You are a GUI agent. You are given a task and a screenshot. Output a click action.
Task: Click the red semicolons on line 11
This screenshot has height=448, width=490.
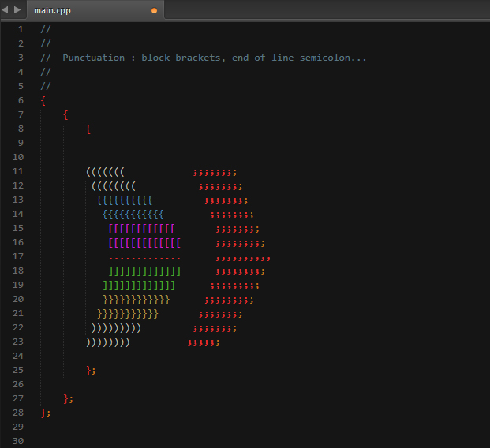pos(215,172)
